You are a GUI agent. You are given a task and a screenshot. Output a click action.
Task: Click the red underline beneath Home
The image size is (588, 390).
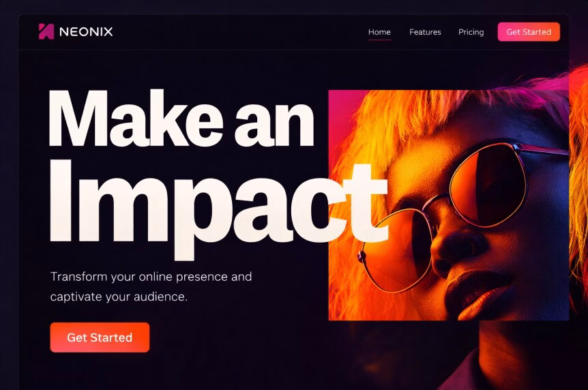(x=379, y=39)
